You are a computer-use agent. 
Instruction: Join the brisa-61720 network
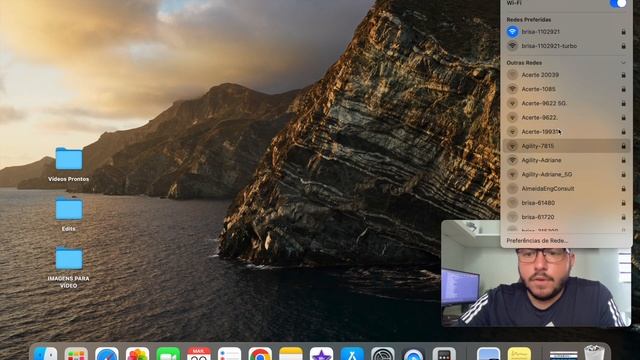tap(566, 217)
